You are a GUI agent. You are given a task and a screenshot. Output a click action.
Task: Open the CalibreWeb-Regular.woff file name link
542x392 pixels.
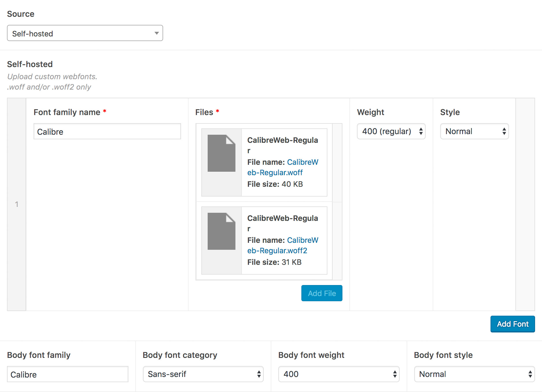tap(282, 167)
